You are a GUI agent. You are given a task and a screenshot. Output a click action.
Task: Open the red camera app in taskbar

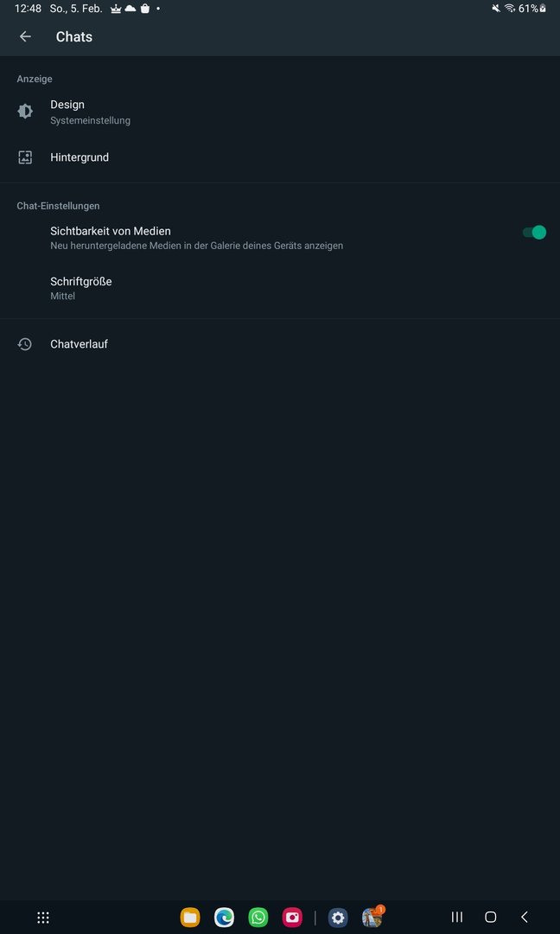coord(292,918)
